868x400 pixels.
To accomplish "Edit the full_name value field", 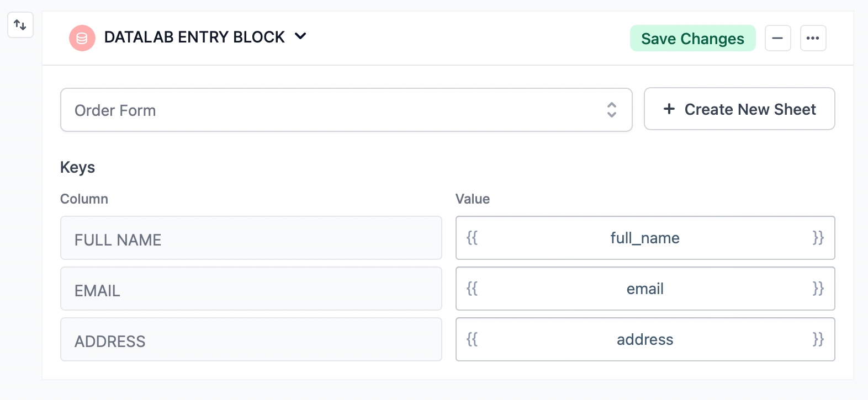I will 645,238.
